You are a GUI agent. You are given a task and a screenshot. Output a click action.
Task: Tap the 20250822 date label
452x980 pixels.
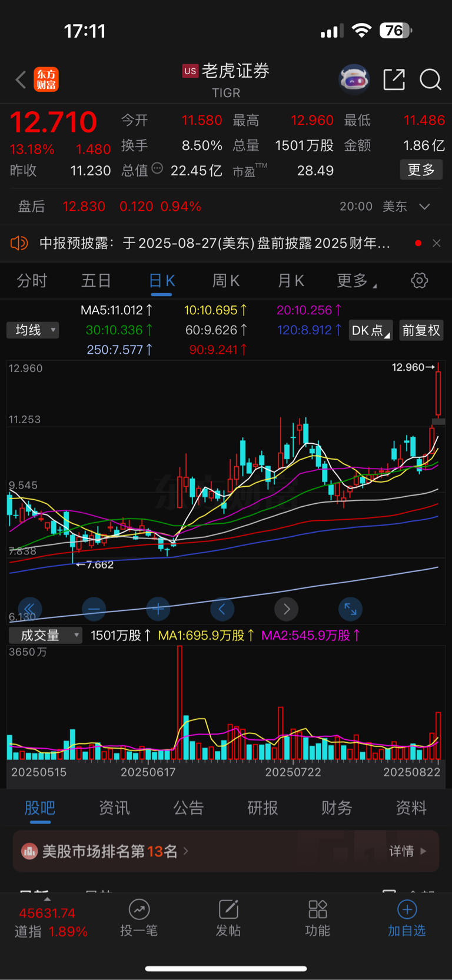(412, 772)
